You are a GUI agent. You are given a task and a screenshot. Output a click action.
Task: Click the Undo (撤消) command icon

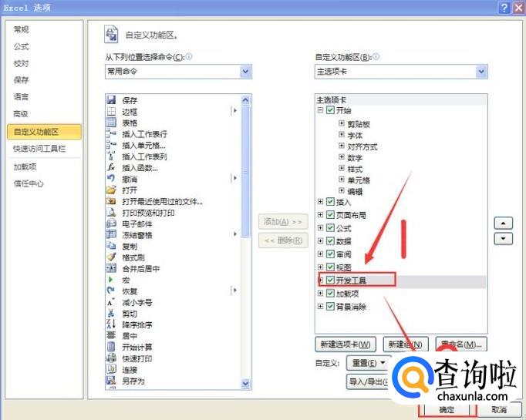(111, 179)
